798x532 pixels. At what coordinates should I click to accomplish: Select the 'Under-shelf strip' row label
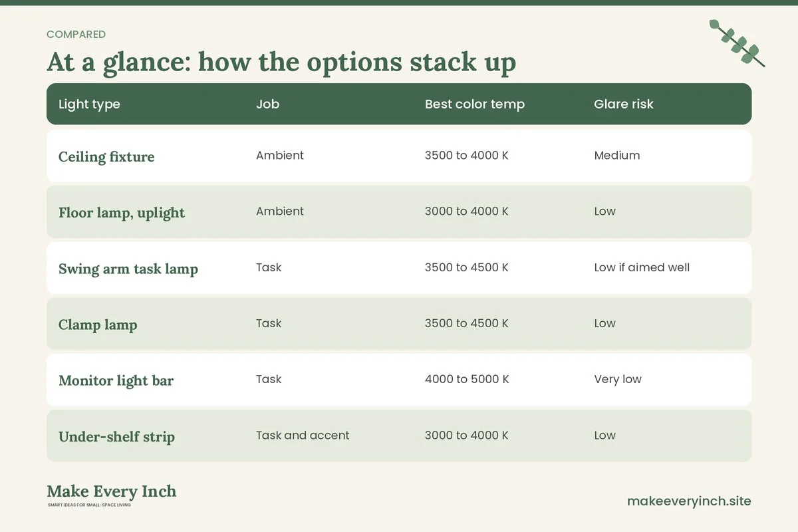click(x=116, y=437)
